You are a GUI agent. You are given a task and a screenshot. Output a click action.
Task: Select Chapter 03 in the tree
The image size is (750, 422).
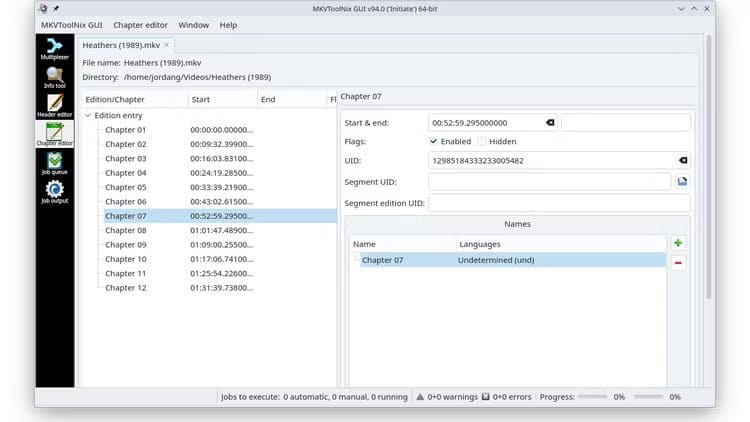(125, 158)
